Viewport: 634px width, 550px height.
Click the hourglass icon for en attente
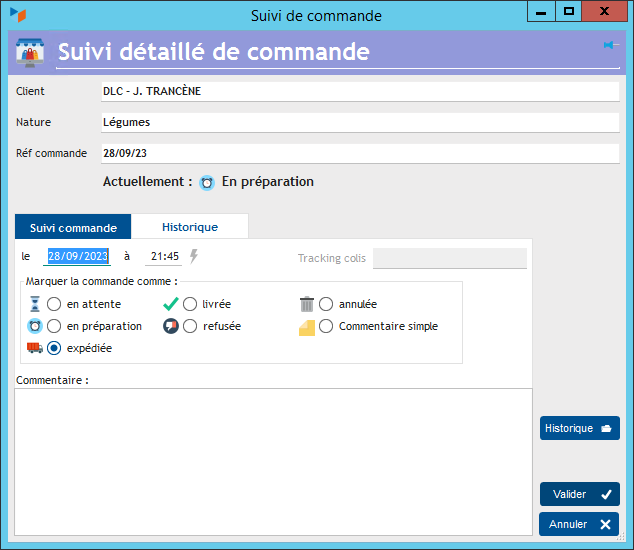point(35,304)
